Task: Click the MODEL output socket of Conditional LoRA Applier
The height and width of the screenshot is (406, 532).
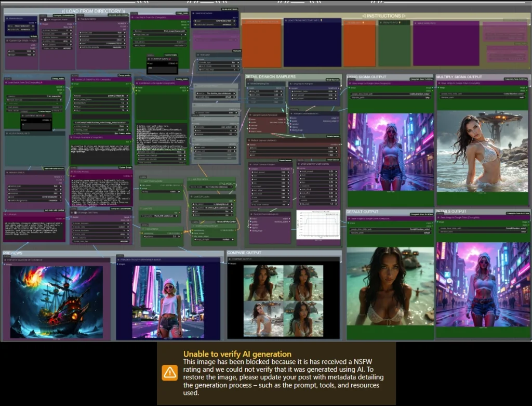Action: pos(187,87)
